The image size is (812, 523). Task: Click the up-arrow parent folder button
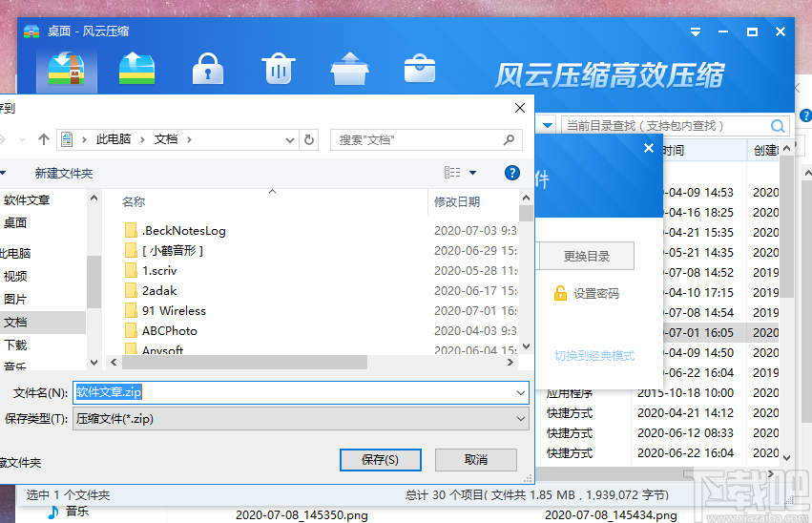tap(44, 139)
